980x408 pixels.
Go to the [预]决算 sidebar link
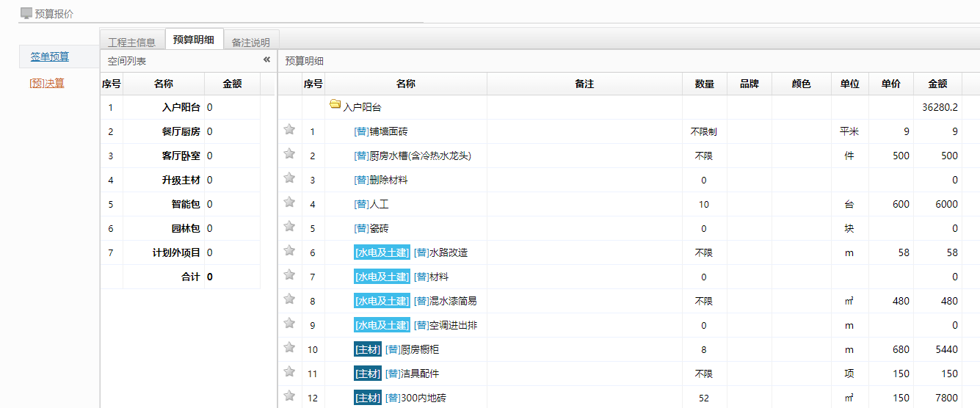pos(47,83)
